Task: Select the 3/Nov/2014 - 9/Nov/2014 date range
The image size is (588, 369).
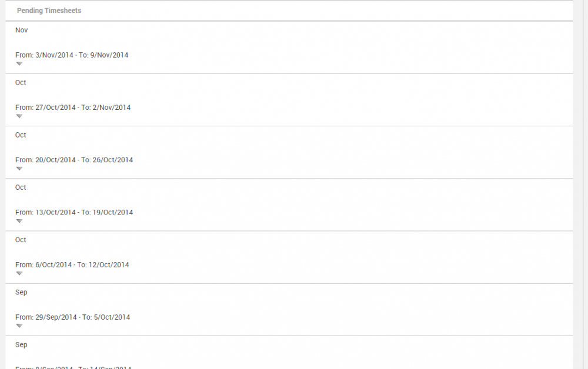Action: tap(72, 55)
